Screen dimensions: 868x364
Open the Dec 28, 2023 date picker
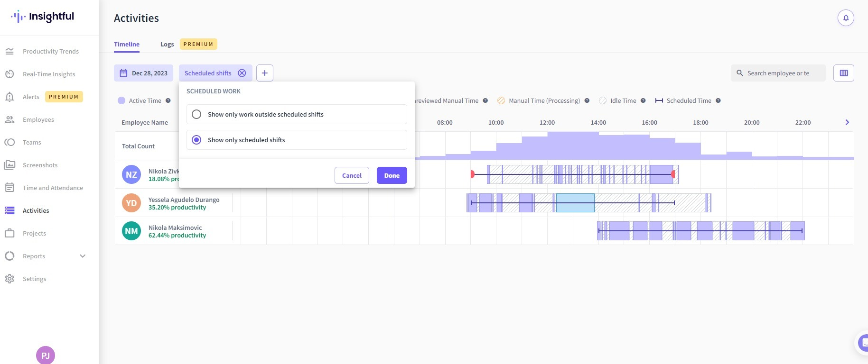(x=143, y=73)
